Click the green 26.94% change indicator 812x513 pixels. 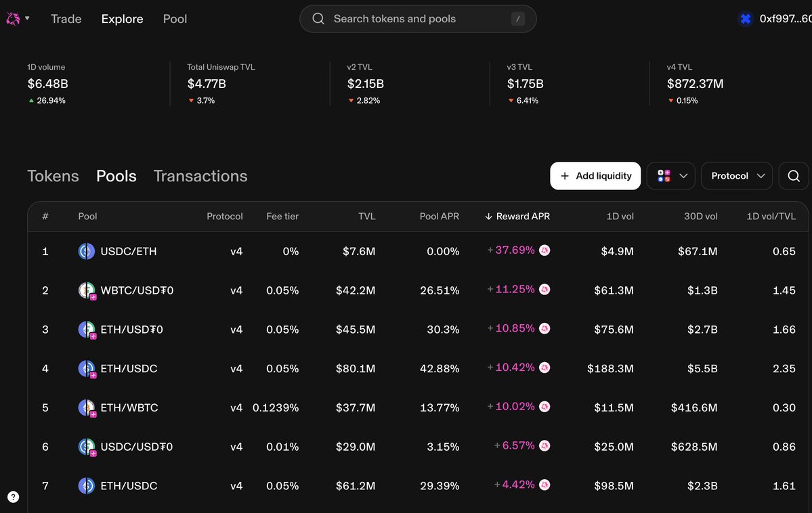point(47,100)
